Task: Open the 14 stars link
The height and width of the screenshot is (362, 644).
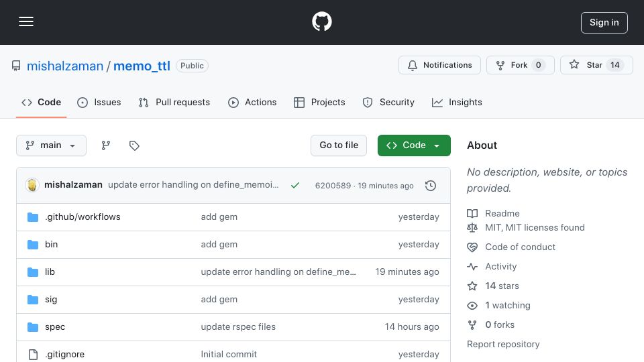Action: click(x=502, y=286)
